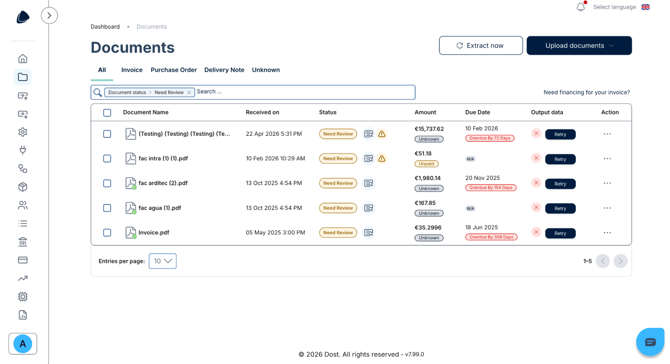Open the credit card icon in sidebar
This screenshot has height=364, width=670.
pyautogui.click(x=23, y=260)
